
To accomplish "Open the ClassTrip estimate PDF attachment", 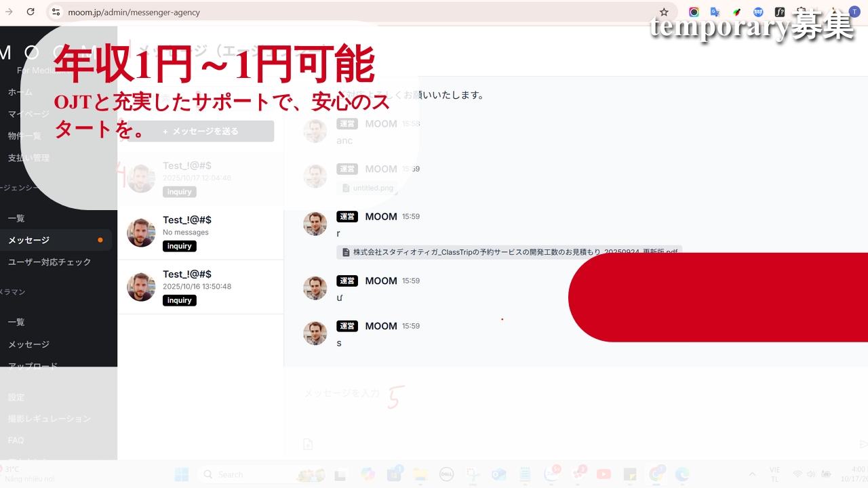I will pos(509,251).
